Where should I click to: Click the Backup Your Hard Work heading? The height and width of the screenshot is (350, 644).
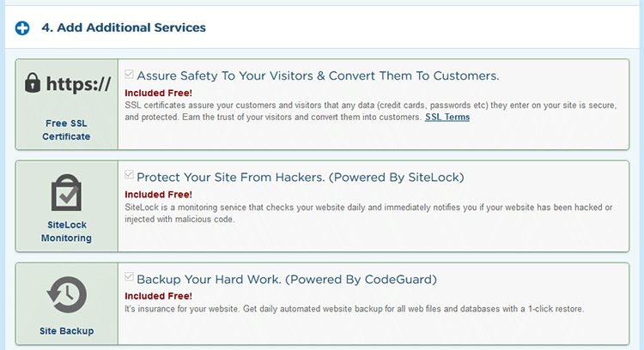pos(287,280)
